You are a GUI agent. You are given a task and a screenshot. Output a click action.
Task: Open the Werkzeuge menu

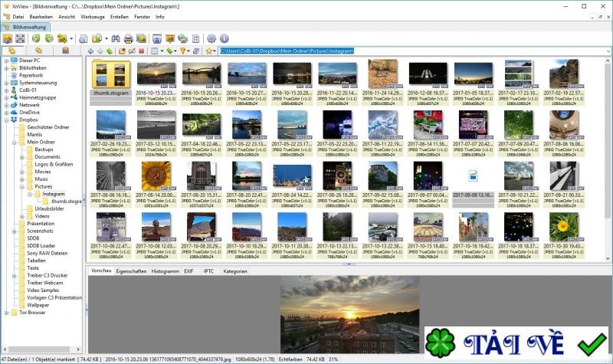tap(91, 16)
